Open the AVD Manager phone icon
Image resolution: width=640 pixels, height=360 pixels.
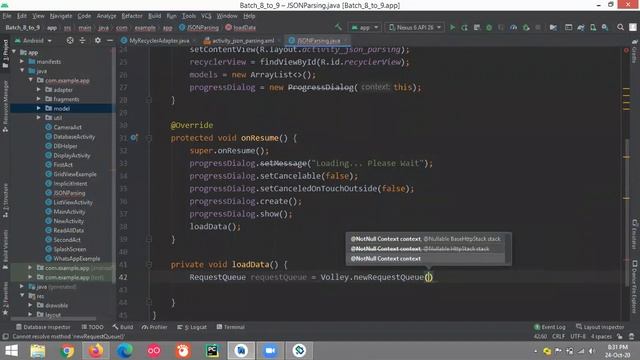(593, 27)
